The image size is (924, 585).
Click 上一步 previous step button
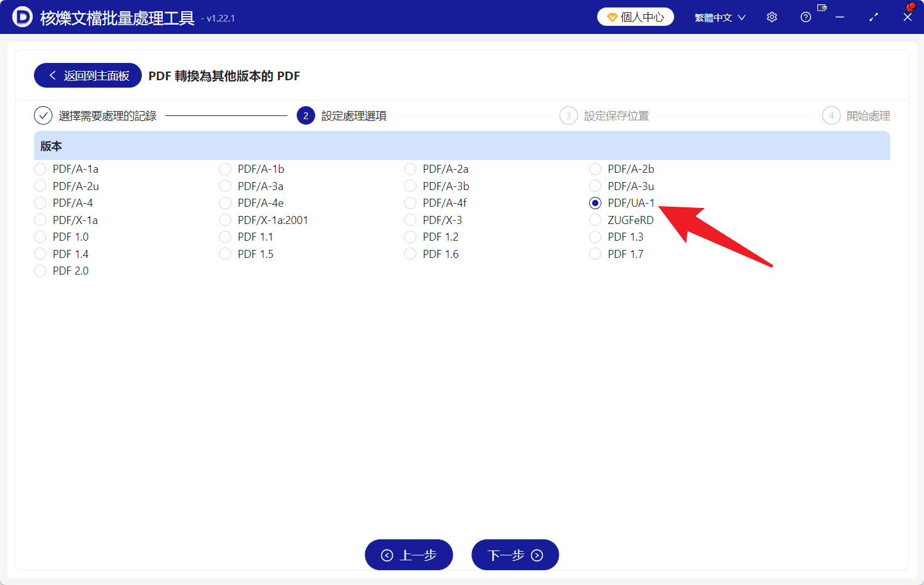click(409, 555)
